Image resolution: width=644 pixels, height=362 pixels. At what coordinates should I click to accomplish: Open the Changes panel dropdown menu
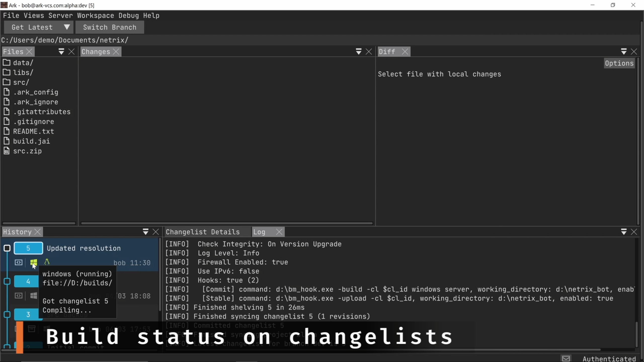tap(358, 52)
